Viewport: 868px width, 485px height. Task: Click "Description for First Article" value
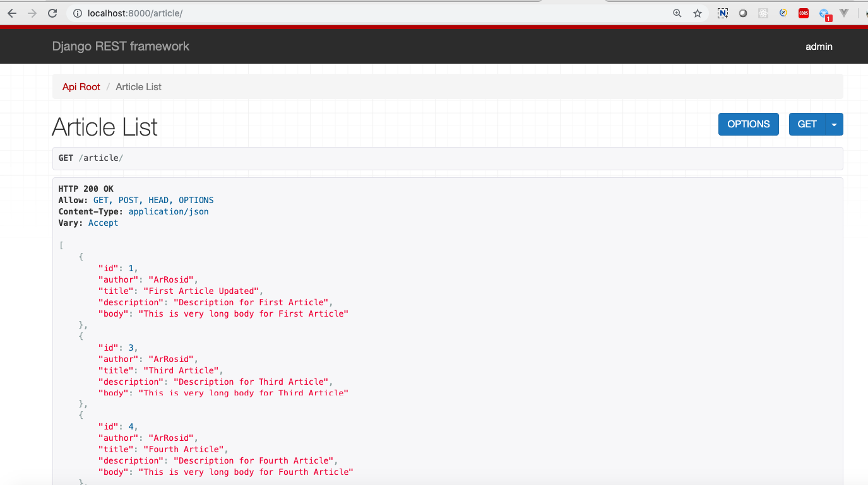pos(251,302)
